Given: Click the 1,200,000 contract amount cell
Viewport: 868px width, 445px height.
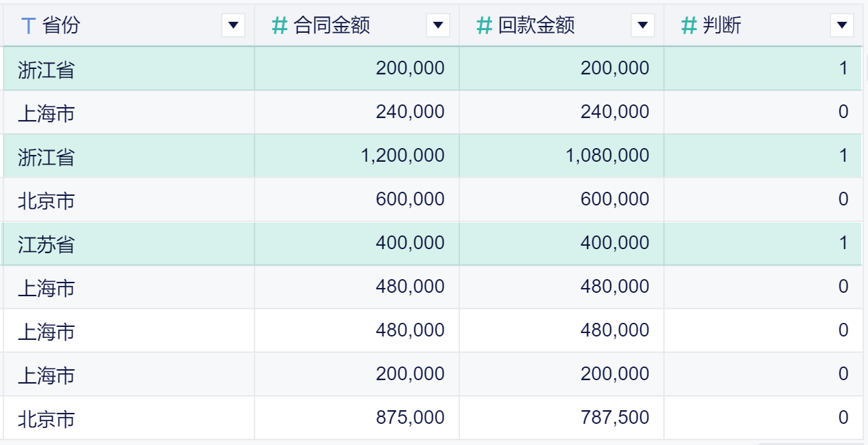Looking at the screenshot, I should click(x=403, y=156).
